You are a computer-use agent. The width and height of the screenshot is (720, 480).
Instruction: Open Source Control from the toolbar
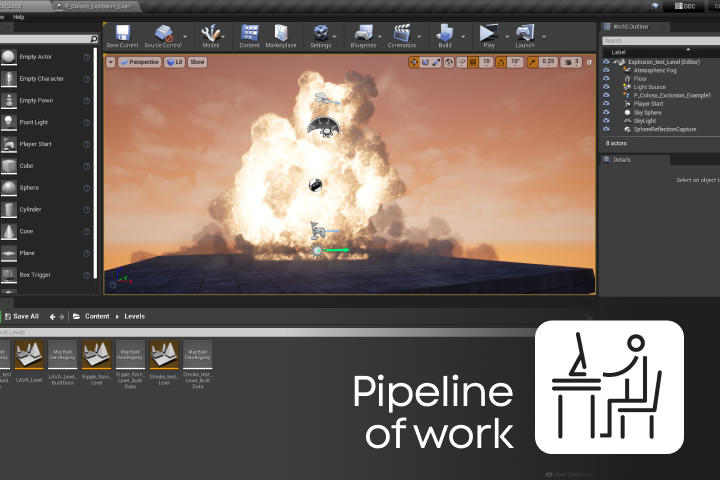point(163,34)
